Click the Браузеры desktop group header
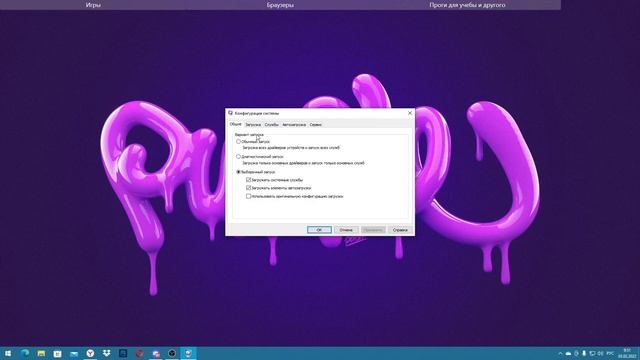This screenshot has height=360, width=640. (280, 5)
